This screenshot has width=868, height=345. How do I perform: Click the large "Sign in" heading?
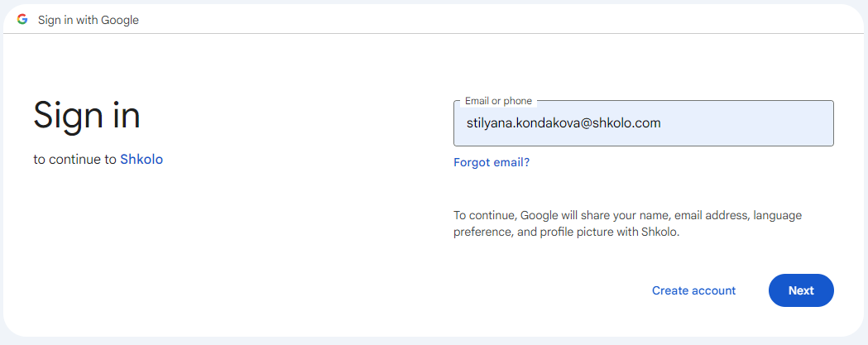[x=87, y=115]
